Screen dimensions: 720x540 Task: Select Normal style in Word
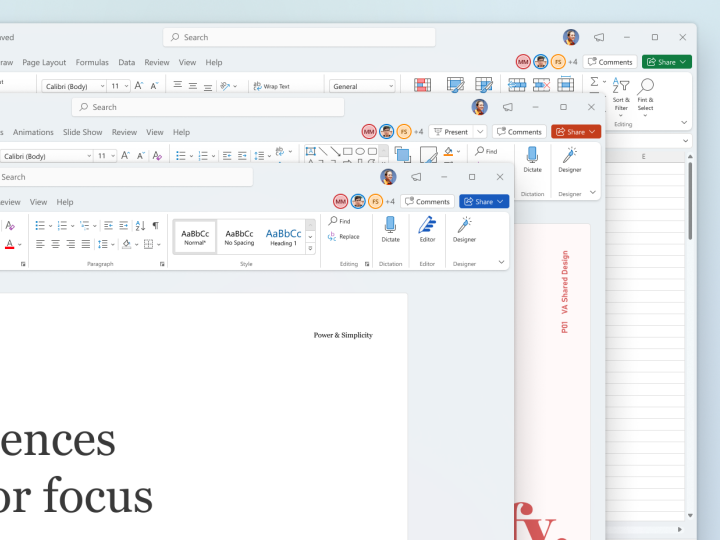(x=195, y=237)
